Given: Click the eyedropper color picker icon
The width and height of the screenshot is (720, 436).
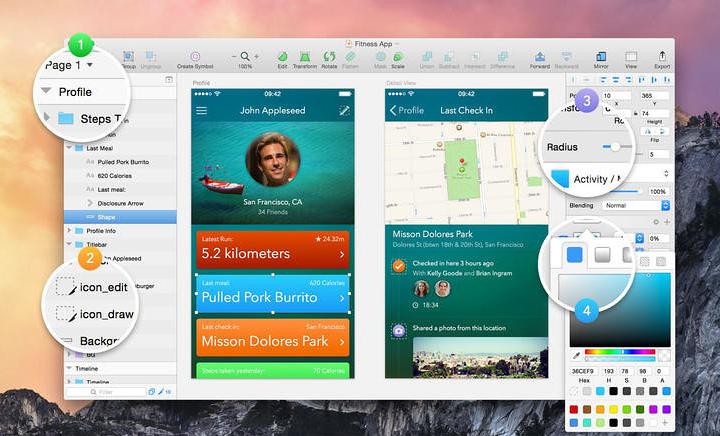Looking at the screenshot, I should click(576, 355).
